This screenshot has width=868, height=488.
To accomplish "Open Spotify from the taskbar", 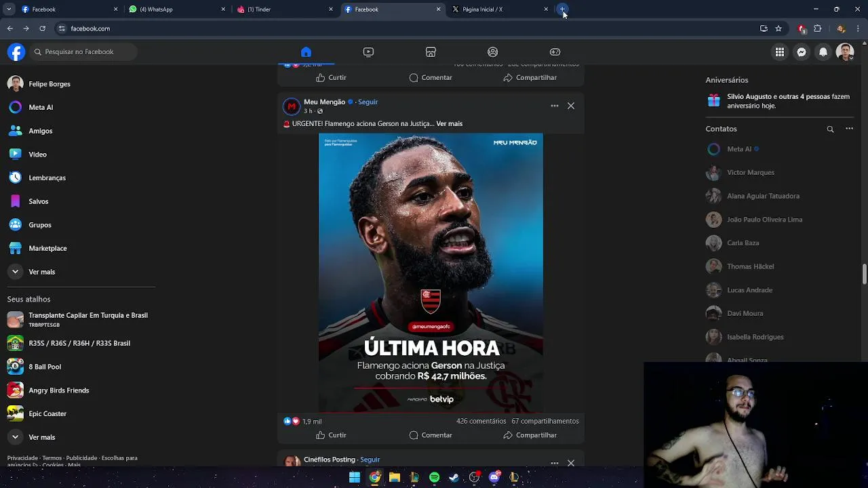I will point(434,477).
